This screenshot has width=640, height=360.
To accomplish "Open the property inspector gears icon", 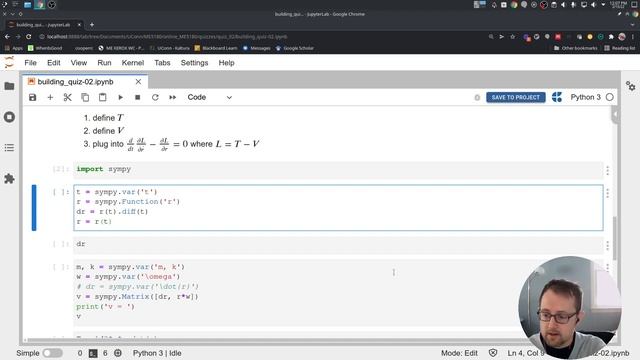I will pos(631,86).
